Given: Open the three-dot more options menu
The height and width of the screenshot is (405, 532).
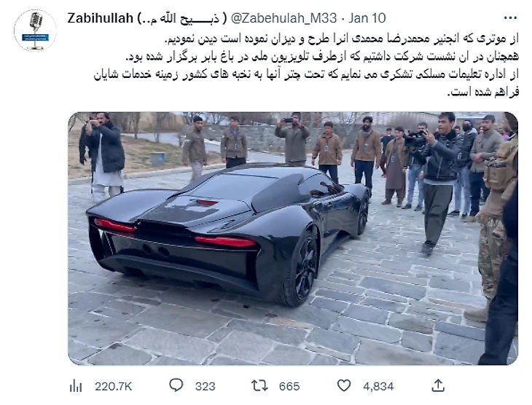Looking at the screenshot, I should [510, 18].
